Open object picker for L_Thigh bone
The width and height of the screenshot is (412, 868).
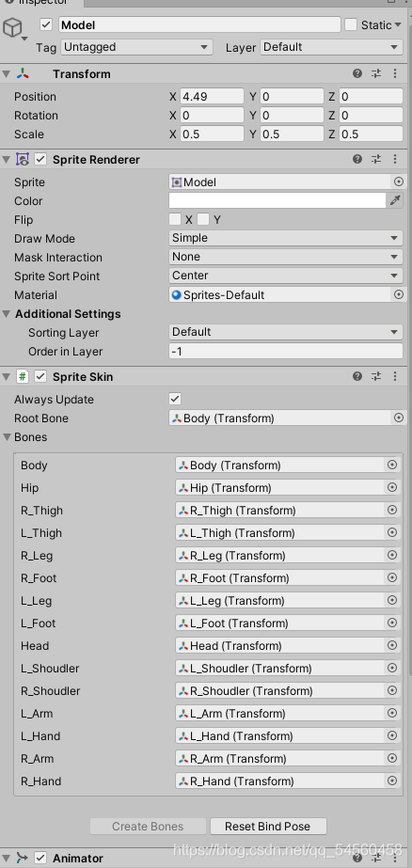tap(392, 532)
